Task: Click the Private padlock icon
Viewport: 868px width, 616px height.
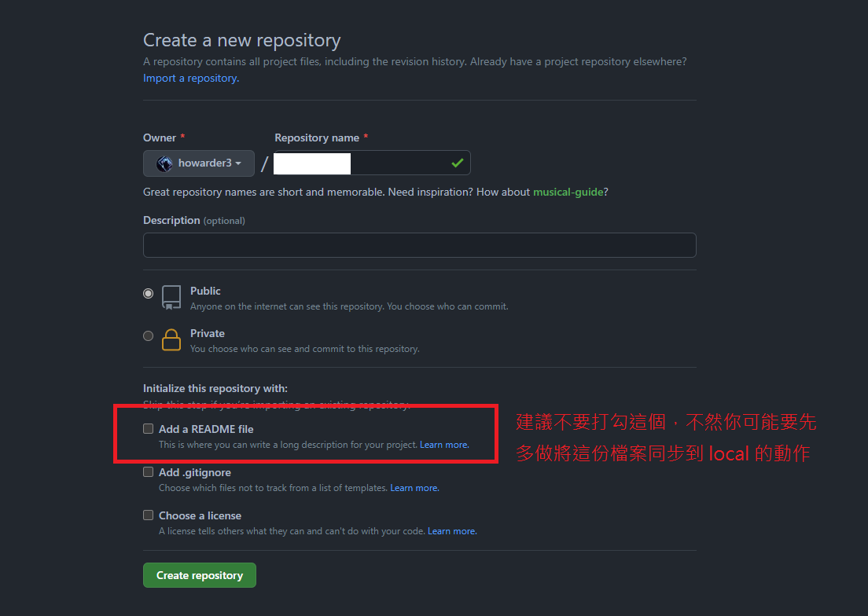Action: click(x=171, y=339)
